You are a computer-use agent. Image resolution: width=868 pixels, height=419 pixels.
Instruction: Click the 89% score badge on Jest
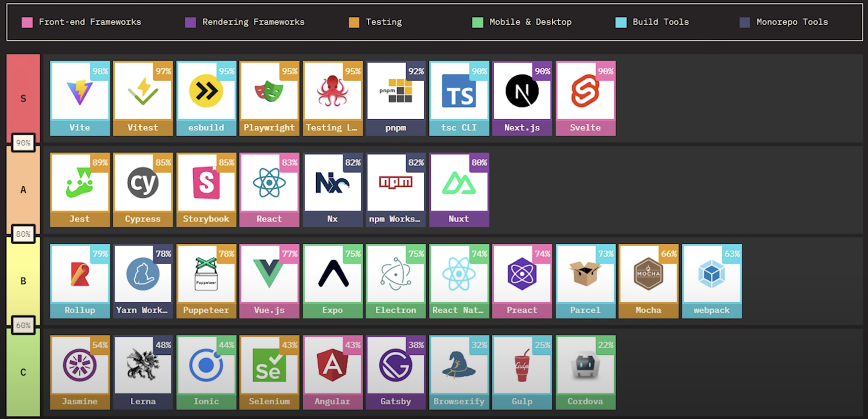click(100, 163)
